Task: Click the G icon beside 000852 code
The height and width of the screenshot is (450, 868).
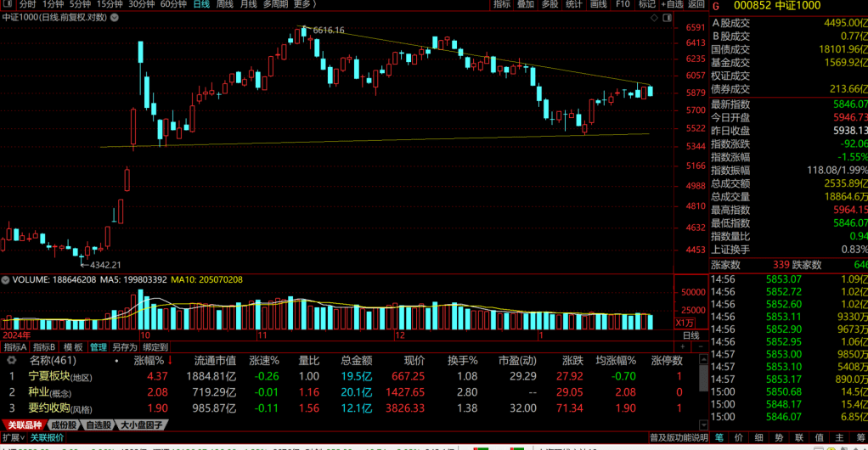Action: tap(716, 5)
